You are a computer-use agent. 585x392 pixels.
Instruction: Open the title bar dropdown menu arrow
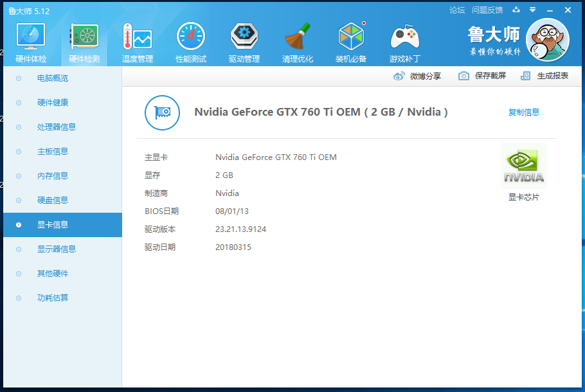click(533, 10)
